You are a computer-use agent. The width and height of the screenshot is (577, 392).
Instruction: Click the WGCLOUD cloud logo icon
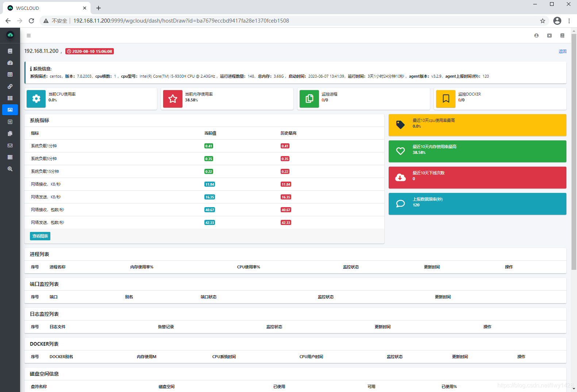[x=10, y=35]
